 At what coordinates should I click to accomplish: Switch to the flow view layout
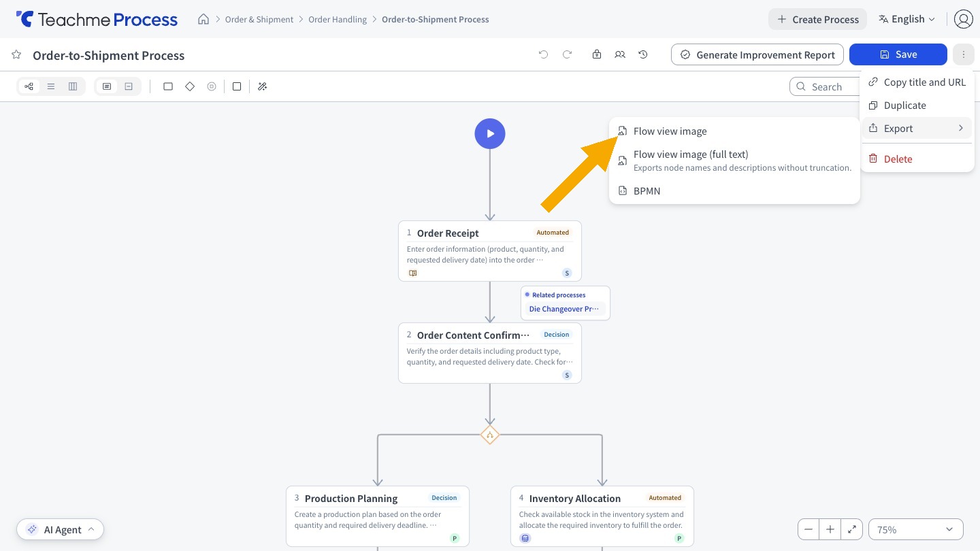29,86
